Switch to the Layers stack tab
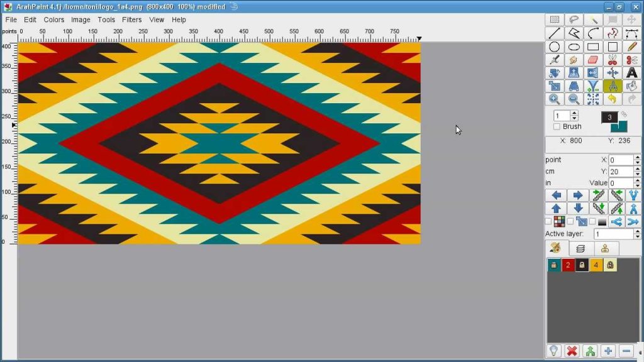 pyautogui.click(x=580, y=248)
